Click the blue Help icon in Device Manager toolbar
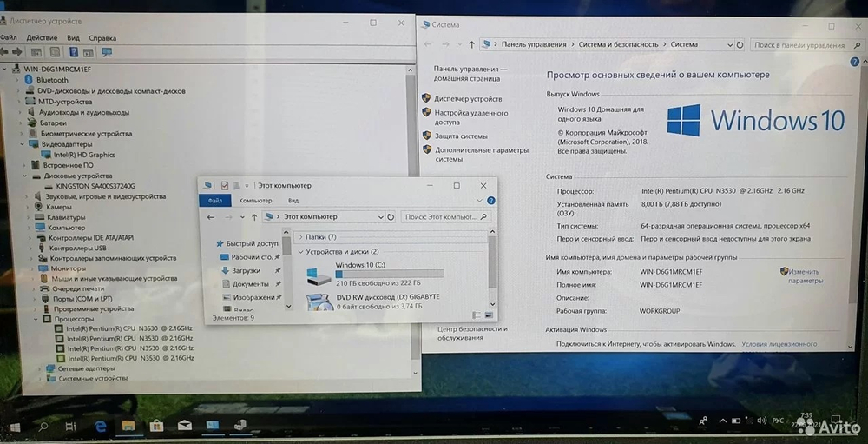Image resolution: width=868 pixels, height=444 pixels. coord(73,52)
